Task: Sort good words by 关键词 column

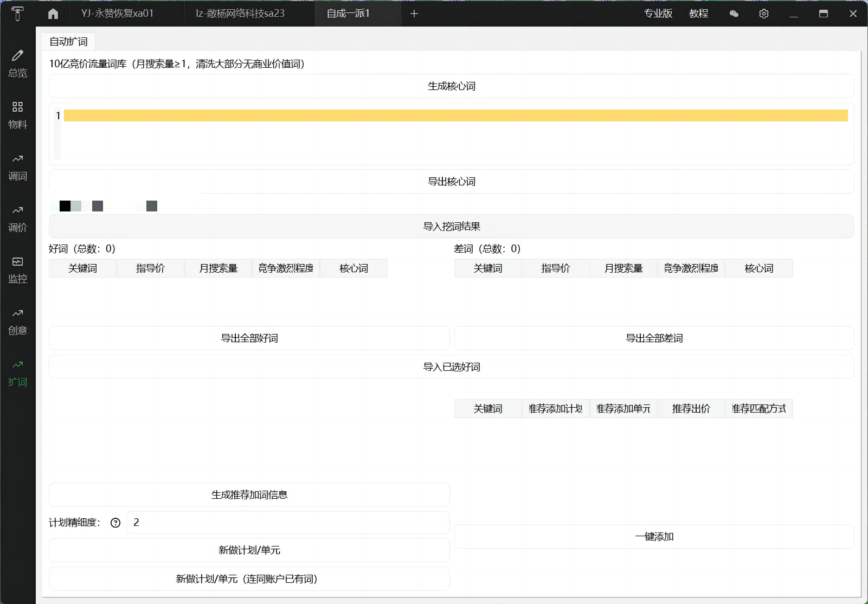Action: click(x=83, y=268)
